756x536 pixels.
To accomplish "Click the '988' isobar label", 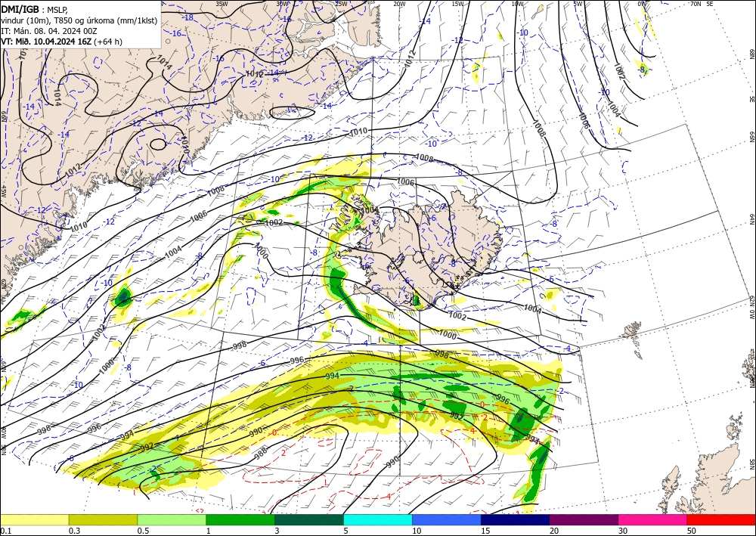I will tap(261, 453).
